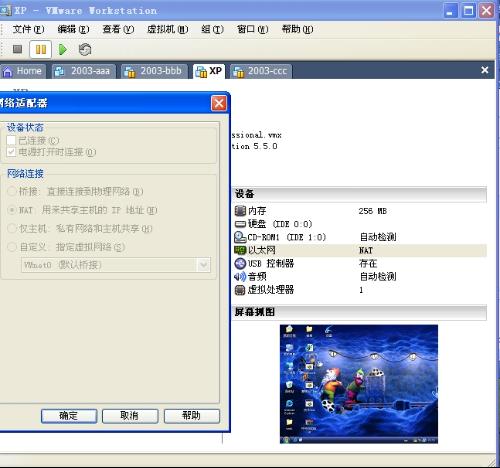This screenshot has width=500, height=468.
Task: Click the 硬盘 (IDE 0:0) label
Action: (x=280, y=224)
